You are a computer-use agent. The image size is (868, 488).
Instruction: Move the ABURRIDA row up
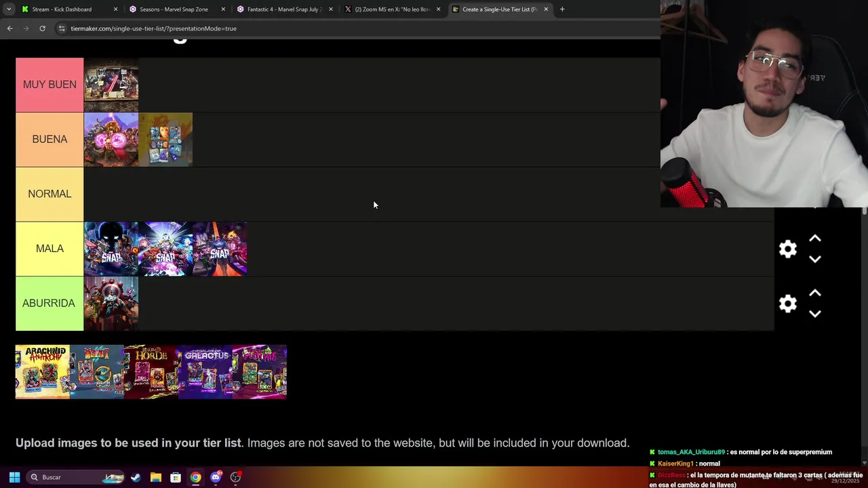click(x=815, y=293)
